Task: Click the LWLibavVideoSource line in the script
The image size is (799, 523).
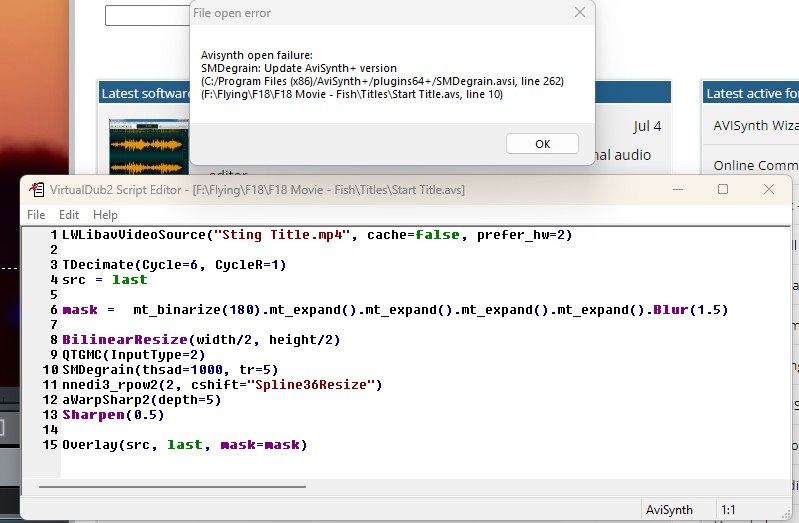Action: (x=317, y=235)
